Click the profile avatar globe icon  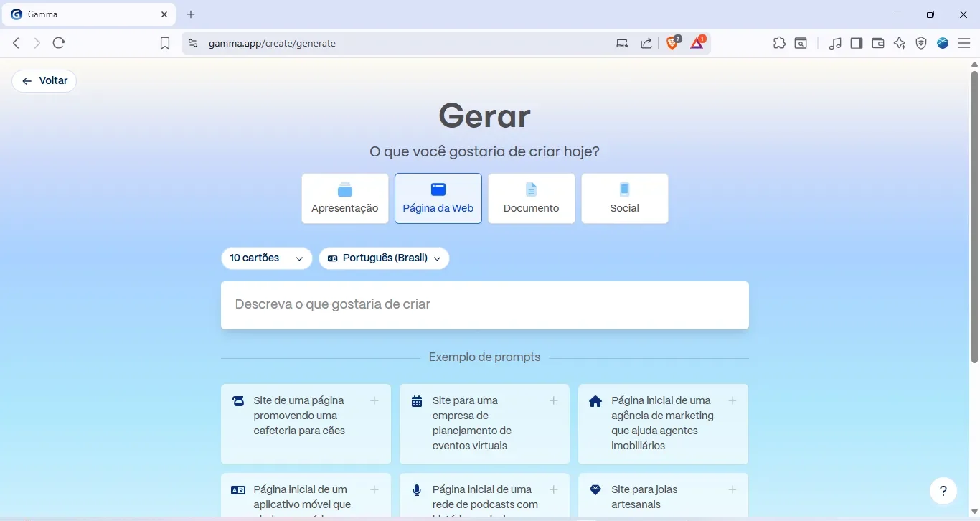(x=943, y=43)
